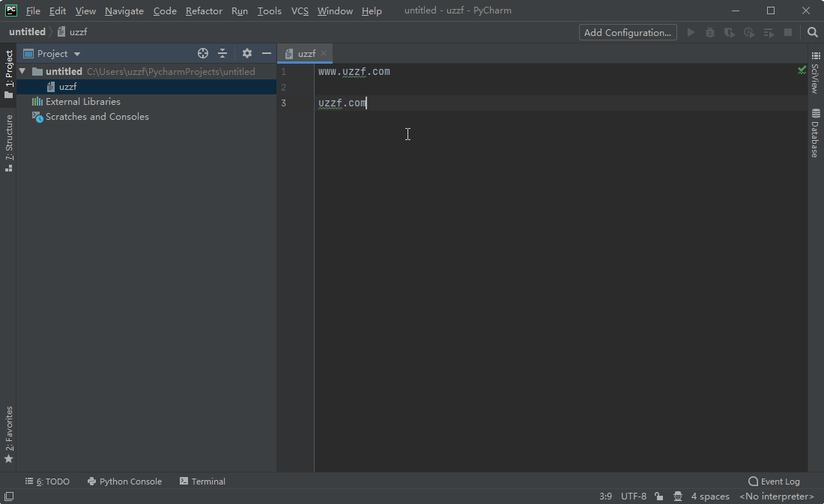Open Project panel settings gear

(x=247, y=53)
